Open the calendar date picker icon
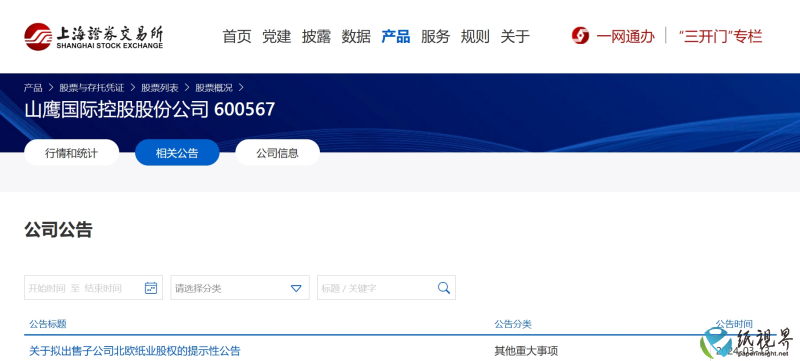Viewport: 800px width, 361px height. [x=151, y=288]
